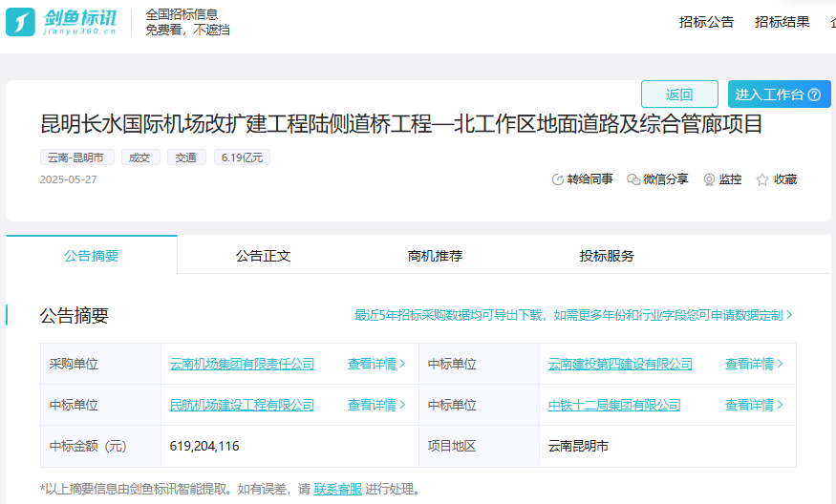Click the 监控 monitor icon

click(x=709, y=179)
